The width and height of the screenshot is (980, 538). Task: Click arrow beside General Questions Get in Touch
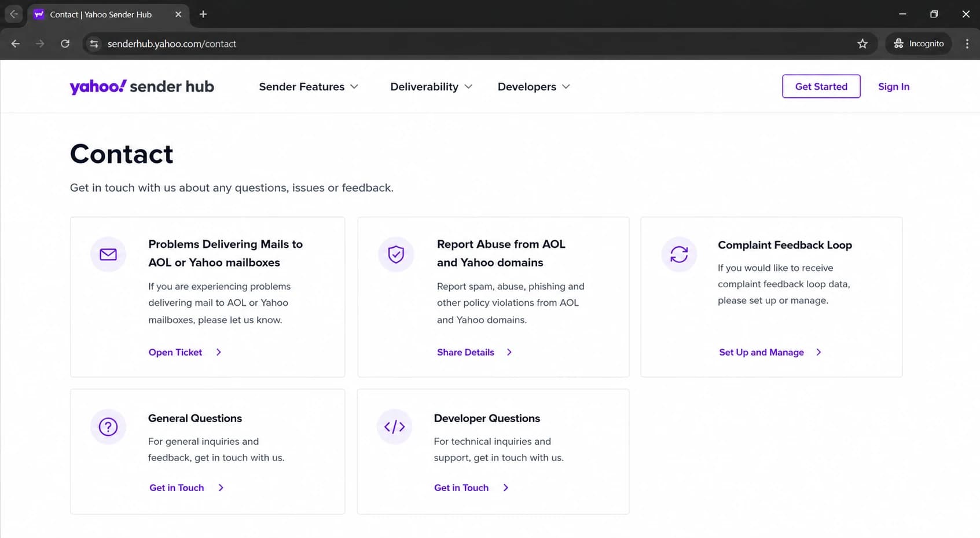click(221, 488)
